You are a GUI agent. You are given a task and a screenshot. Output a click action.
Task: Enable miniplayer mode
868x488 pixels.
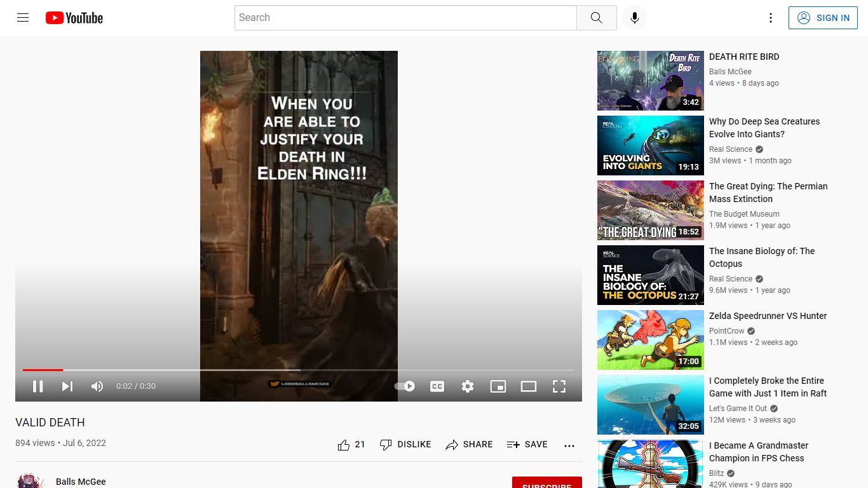tap(498, 386)
